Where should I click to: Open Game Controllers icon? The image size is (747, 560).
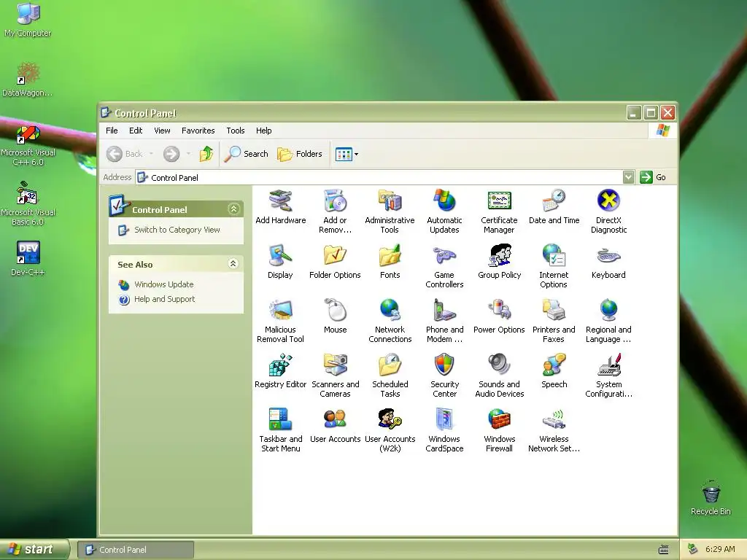(444, 256)
